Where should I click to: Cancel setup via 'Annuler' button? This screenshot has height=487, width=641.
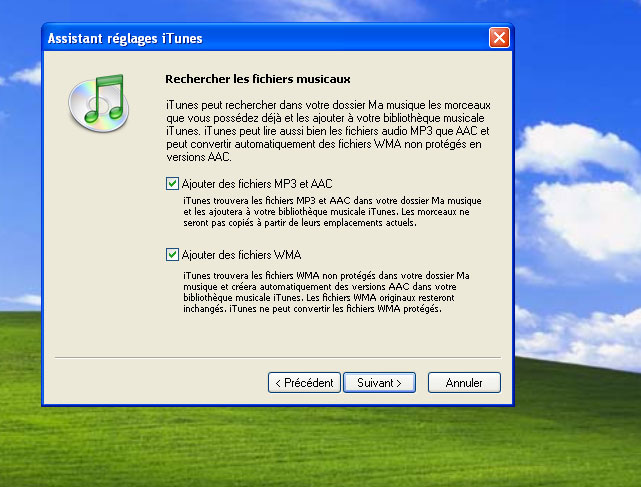pos(464,383)
